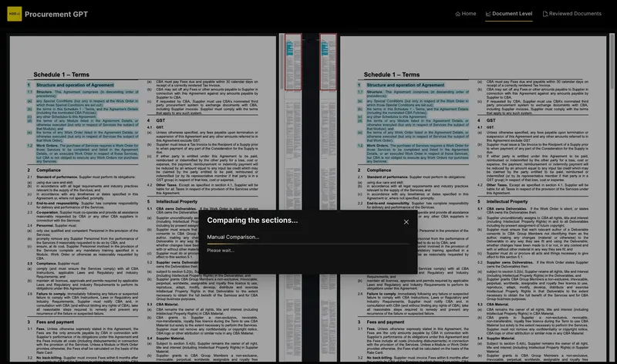Click 'Fees and payment' heading in left document

tap(55, 322)
